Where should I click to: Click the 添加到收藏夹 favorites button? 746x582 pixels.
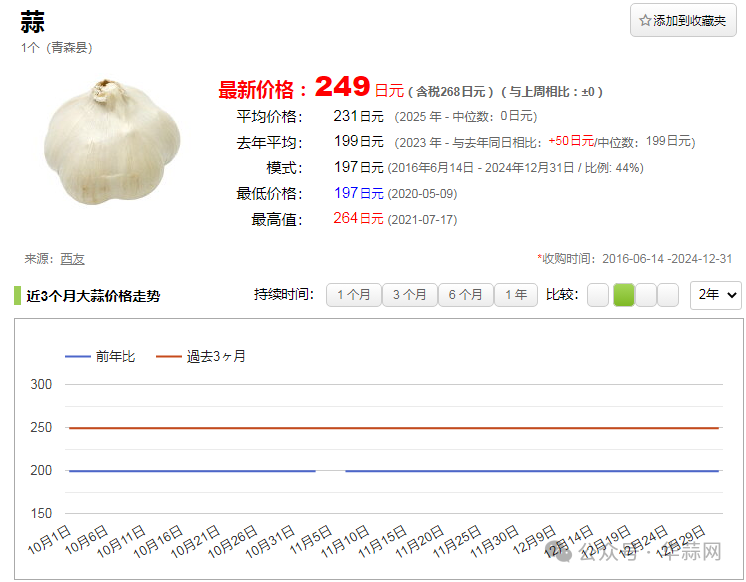click(x=683, y=20)
